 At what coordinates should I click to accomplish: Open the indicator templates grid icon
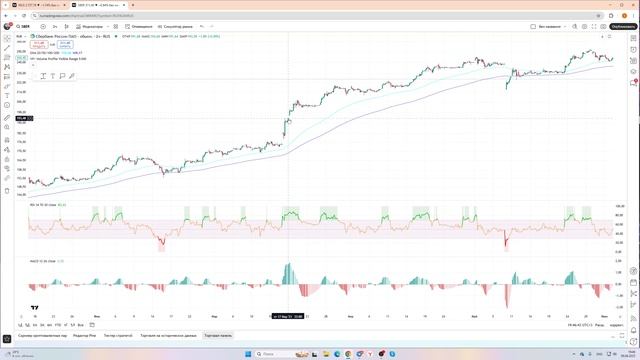[x=116, y=27]
